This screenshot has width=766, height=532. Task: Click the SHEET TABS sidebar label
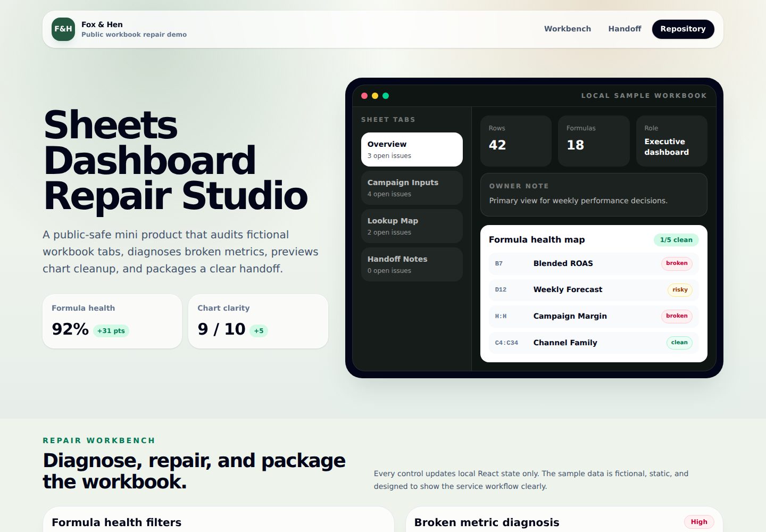(x=388, y=120)
